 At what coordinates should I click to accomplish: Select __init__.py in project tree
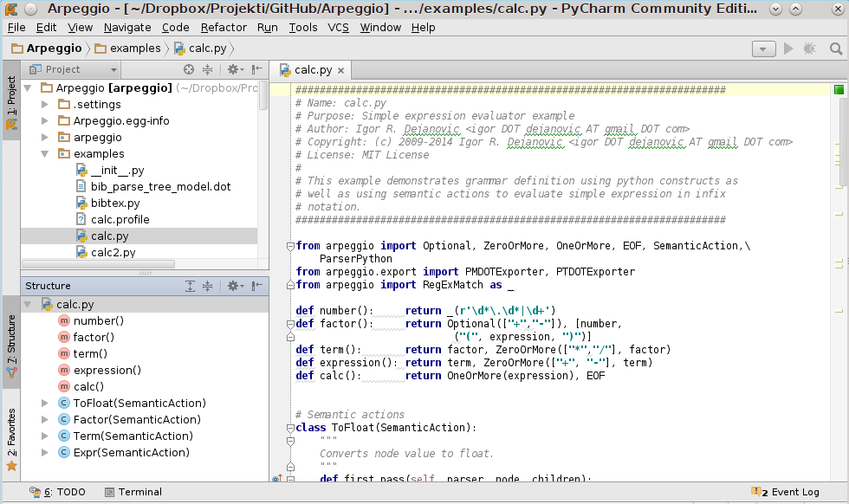118,170
